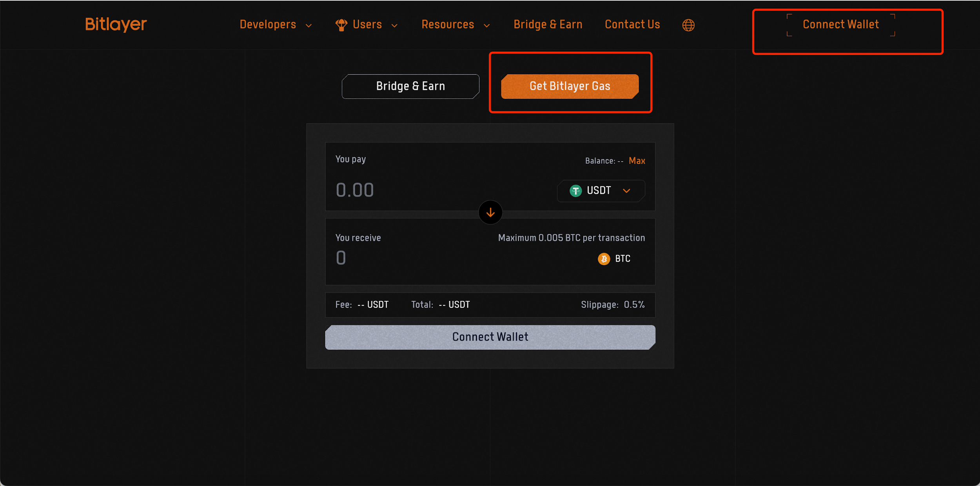Expand the Developers menu chevron
Screen dimensions: 980x486
point(309,25)
